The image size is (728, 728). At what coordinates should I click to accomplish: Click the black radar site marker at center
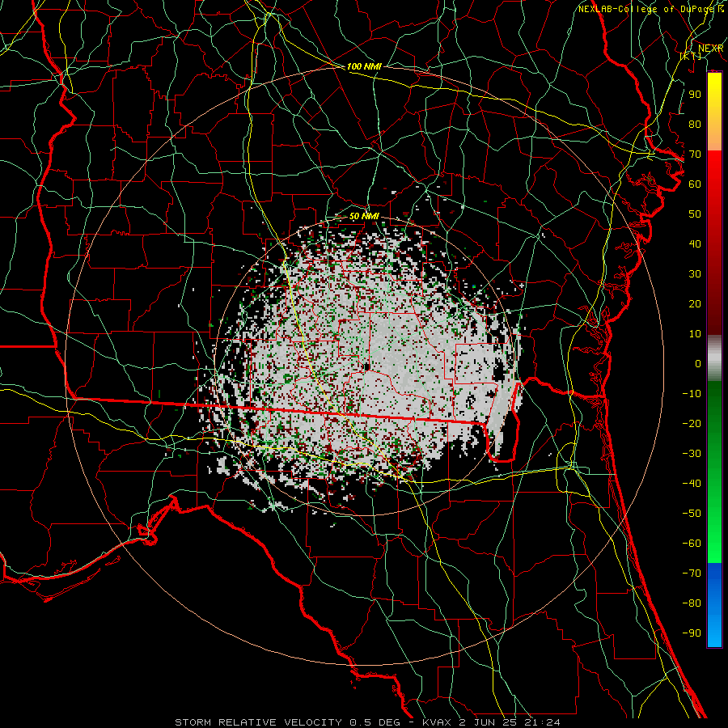coord(366,367)
